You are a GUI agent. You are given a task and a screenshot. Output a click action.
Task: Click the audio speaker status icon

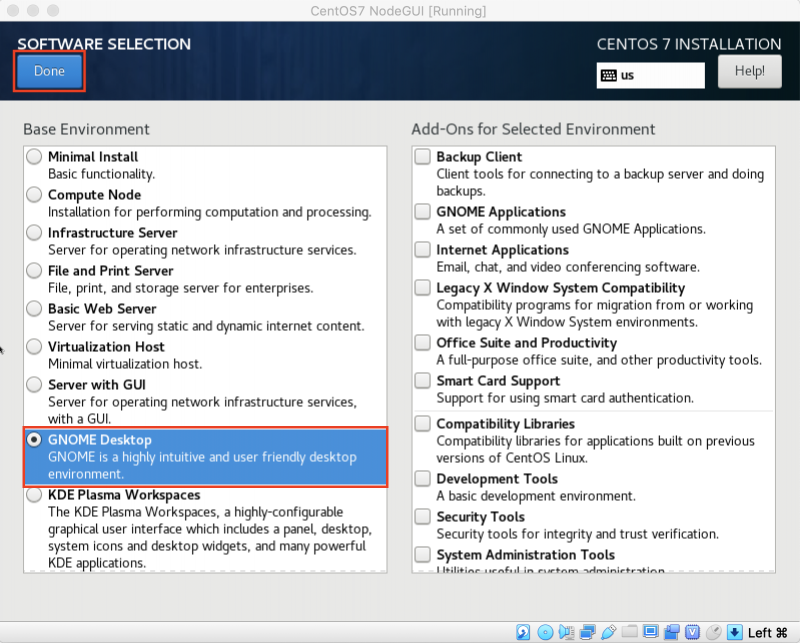[566, 632]
